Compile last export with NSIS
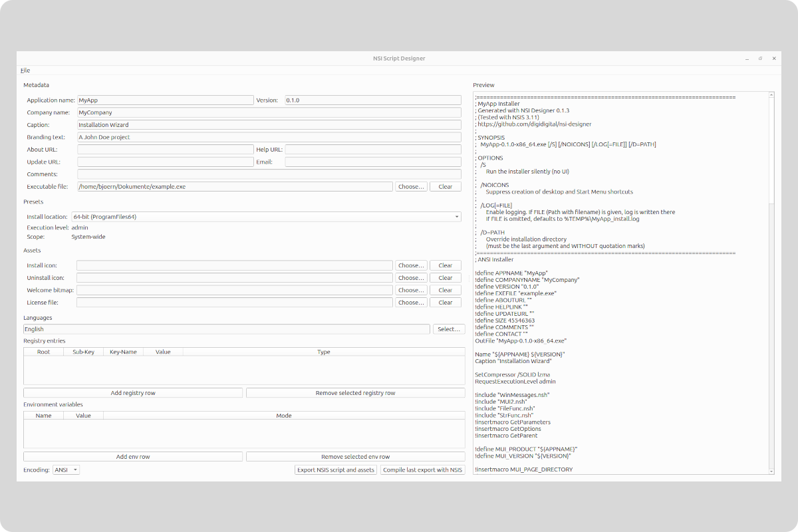Image resolution: width=798 pixels, height=532 pixels. point(422,469)
